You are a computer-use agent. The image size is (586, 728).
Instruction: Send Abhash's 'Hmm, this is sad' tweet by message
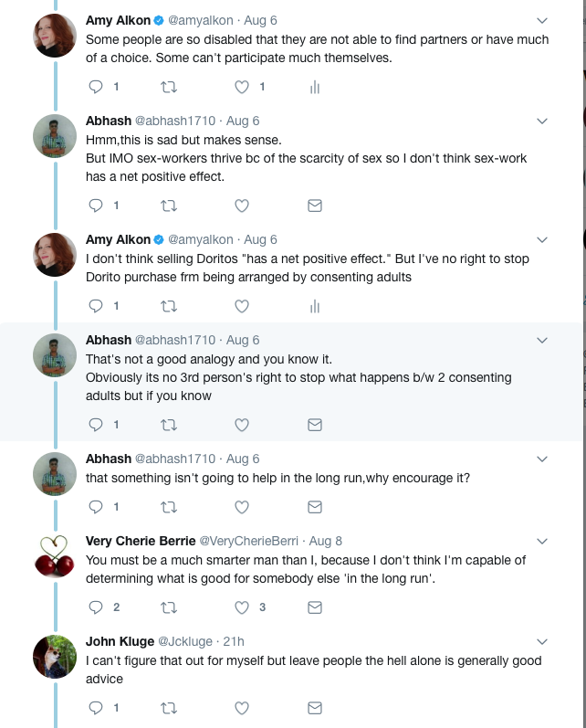pyautogui.click(x=315, y=206)
